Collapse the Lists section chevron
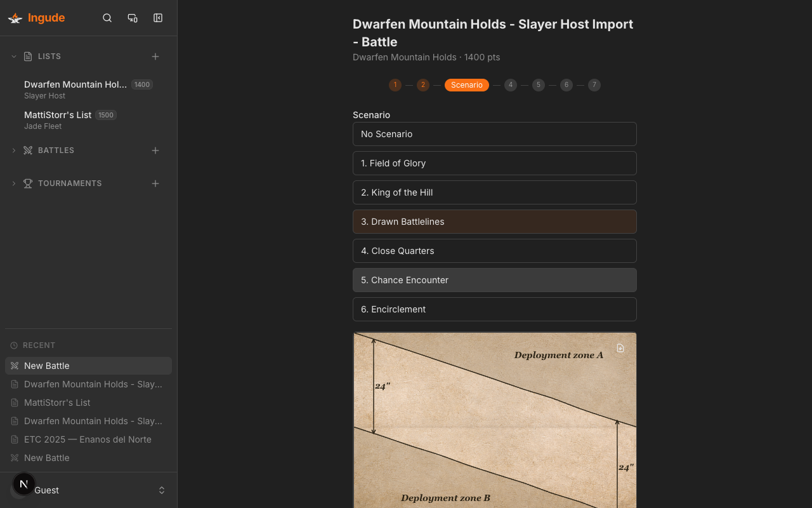 (x=14, y=57)
